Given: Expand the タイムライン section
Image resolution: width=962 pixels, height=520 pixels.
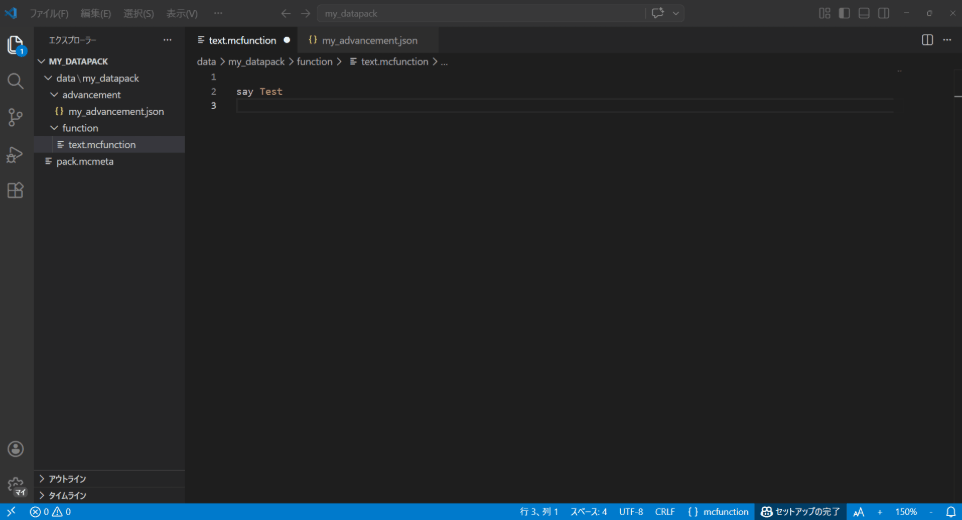Looking at the screenshot, I should pos(109,495).
